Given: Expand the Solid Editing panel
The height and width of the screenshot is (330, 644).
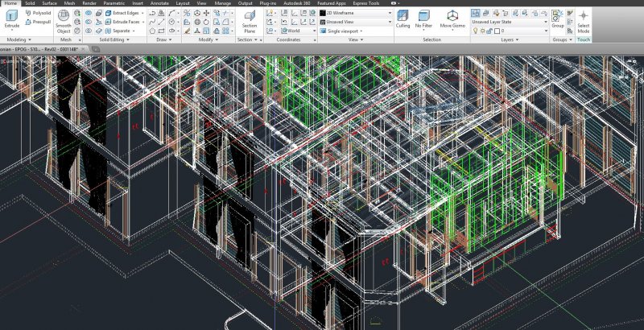Looking at the screenshot, I should (114, 39).
